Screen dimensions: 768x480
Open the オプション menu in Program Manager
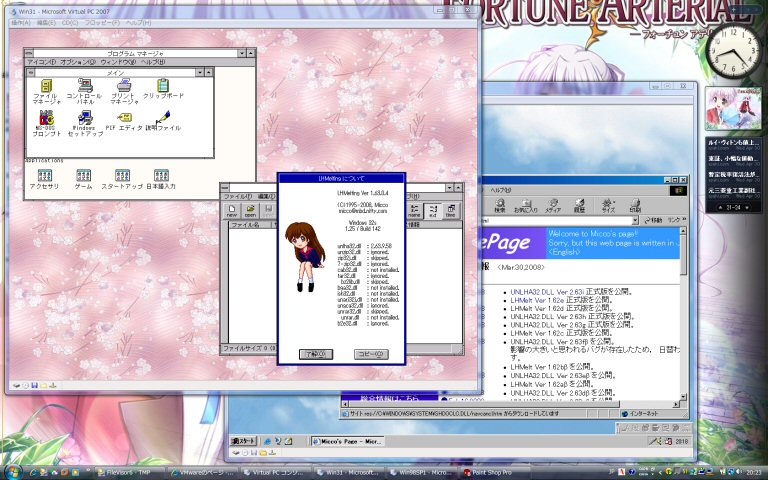[x=78, y=62]
